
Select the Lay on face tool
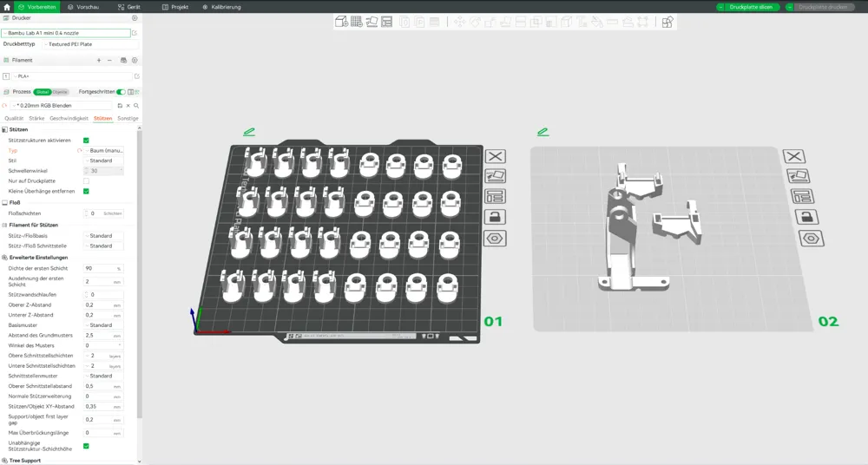pyautogui.click(x=505, y=22)
